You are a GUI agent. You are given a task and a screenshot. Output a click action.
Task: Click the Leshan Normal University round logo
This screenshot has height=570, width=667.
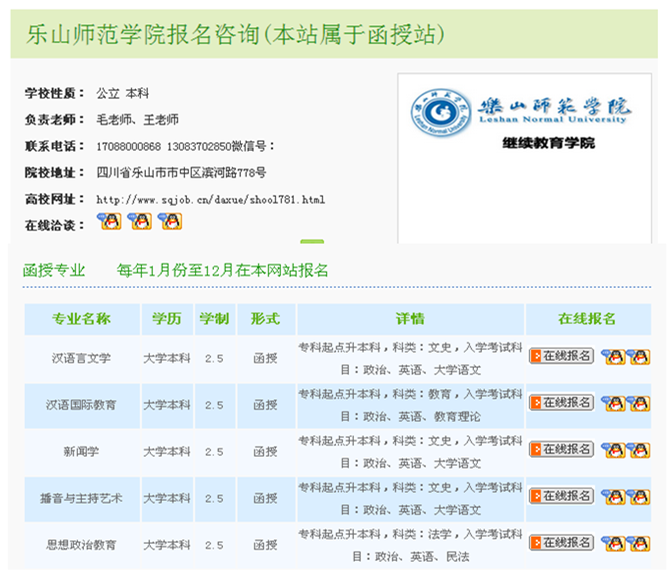[x=441, y=113]
